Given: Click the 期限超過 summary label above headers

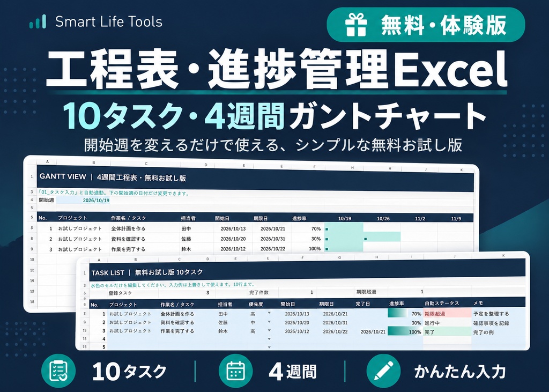Looking at the screenshot, I should tap(366, 292).
